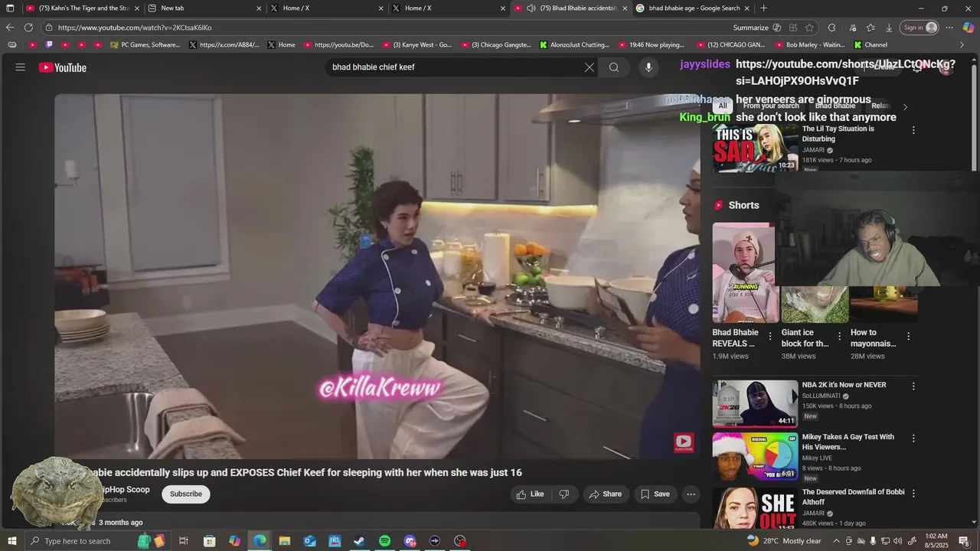Screen dimensions: 980x551
Task: Click the YouTube subscribe watermark on video
Action: click(x=684, y=442)
